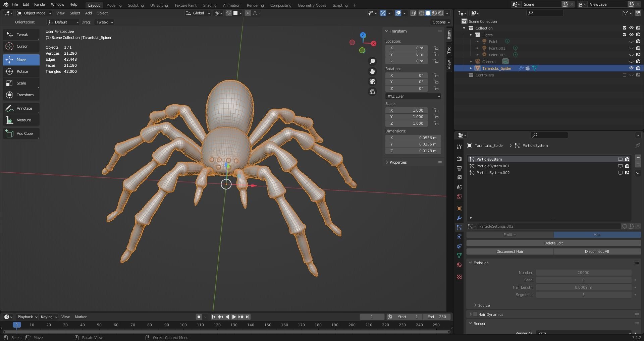
Task: Choose the Annotate tool
Action: coord(21,108)
